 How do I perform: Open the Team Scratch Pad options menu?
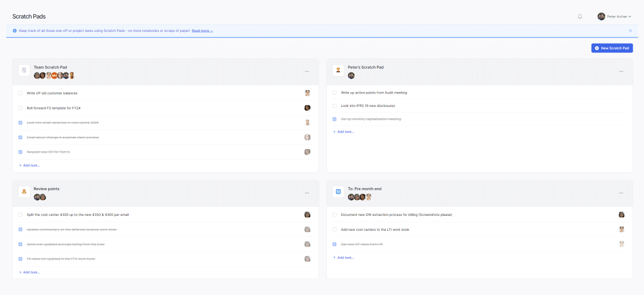307,71
